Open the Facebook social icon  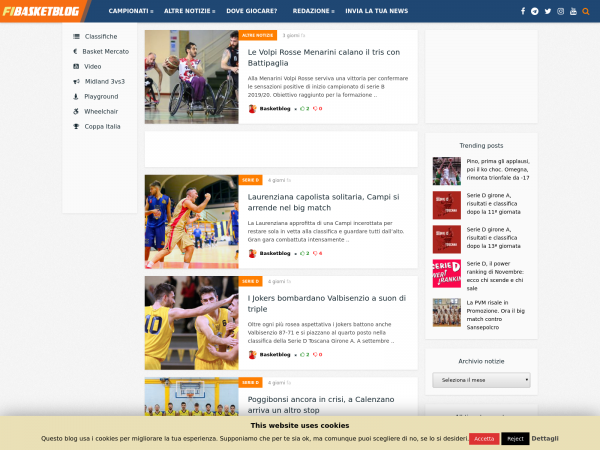(x=522, y=11)
